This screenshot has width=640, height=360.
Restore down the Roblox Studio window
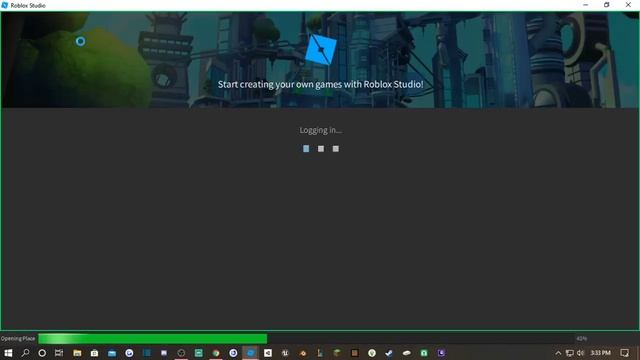click(x=607, y=5)
